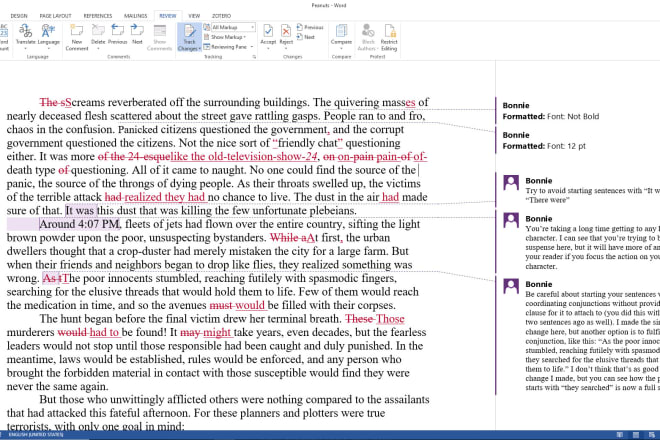Switch to the Page Layout tab
Image resolution: width=660 pixels, height=440 pixels.
pos(56,16)
